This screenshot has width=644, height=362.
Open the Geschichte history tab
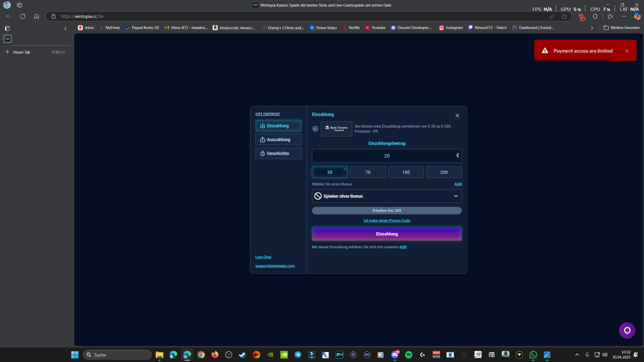(x=278, y=153)
